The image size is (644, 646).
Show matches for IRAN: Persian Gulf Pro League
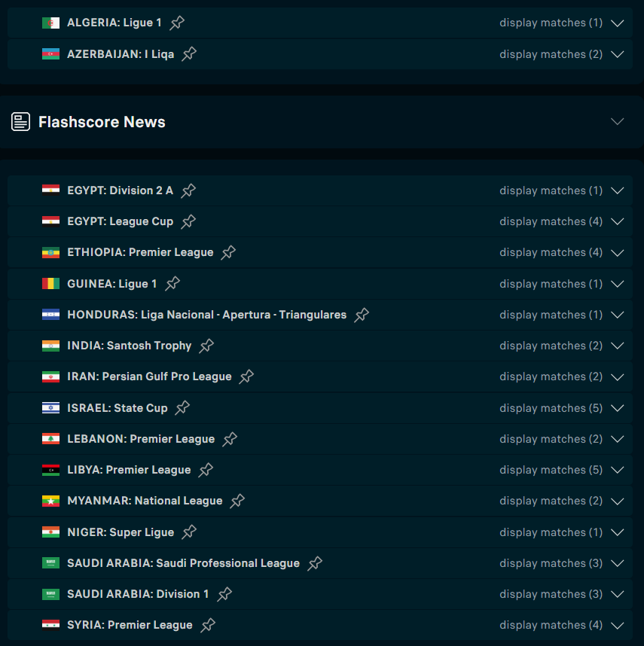tap(551, 376)
